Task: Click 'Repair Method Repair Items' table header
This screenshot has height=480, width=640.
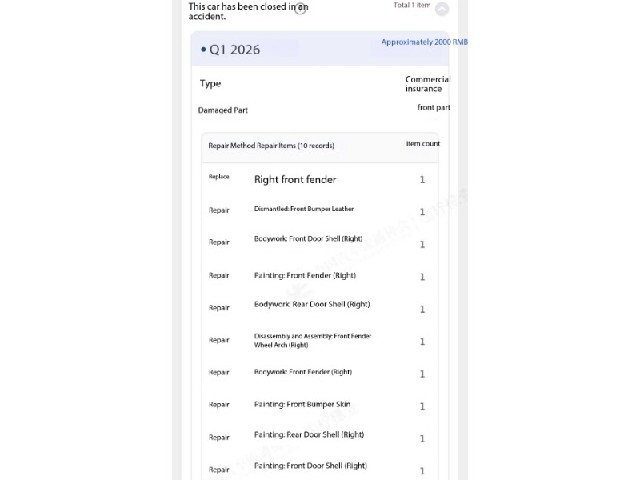Action: (x=271, y=145)
